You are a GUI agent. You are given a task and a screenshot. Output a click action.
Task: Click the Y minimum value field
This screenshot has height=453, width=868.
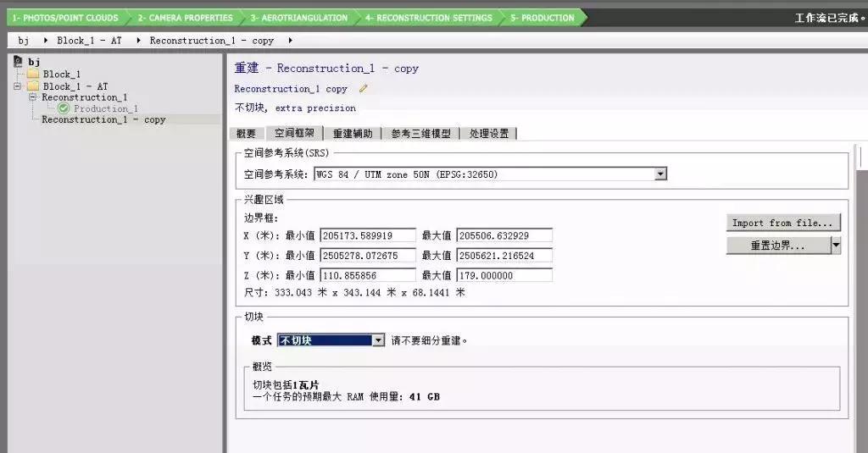click(x=368, y=256)
